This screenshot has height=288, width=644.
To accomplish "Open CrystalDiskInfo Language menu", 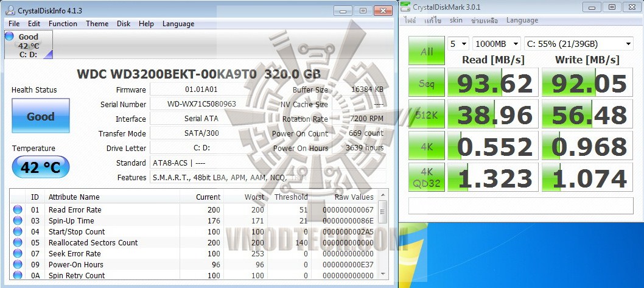I will 178,24.
